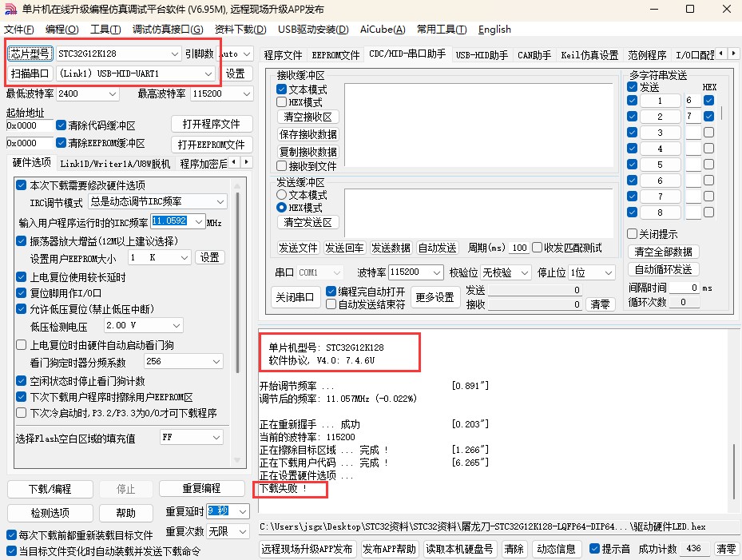
Task: Click the 关闭串口 button
Action: pos(295,297)
